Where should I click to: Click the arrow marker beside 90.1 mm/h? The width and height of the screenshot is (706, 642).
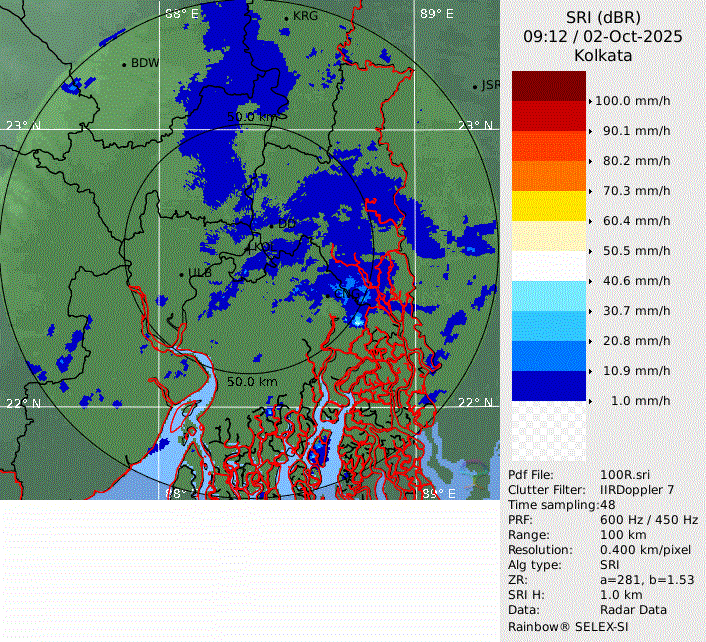click(591, 131)
